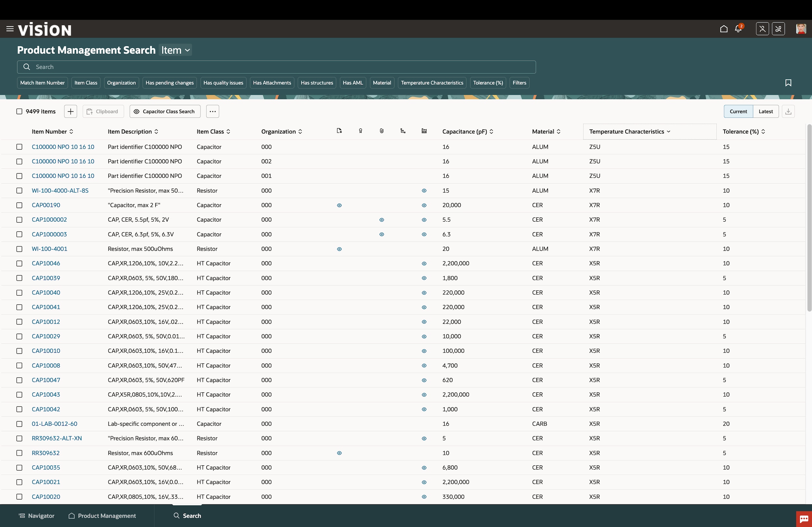Tick the checkbox for WI-100-4001
The width and height of the screenshot is (812, 527).
[19, 249]
